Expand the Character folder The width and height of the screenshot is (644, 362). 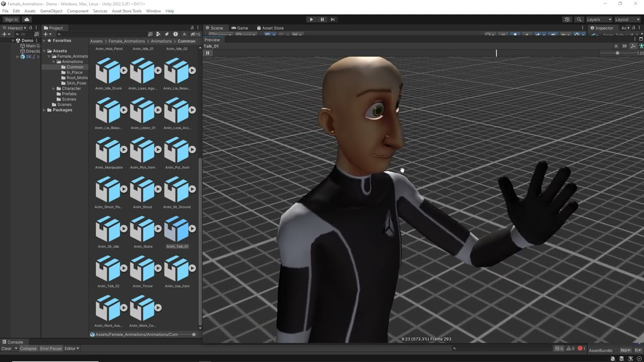tap(53, 88)
